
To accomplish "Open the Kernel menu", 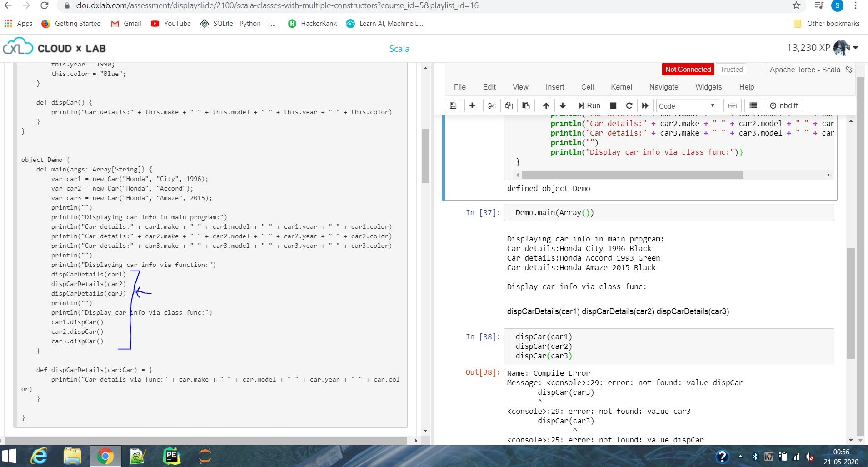I will (621, 87).
